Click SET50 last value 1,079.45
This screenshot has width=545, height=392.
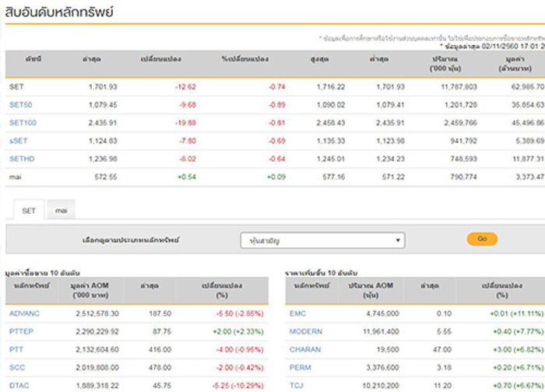coord(103,104)
